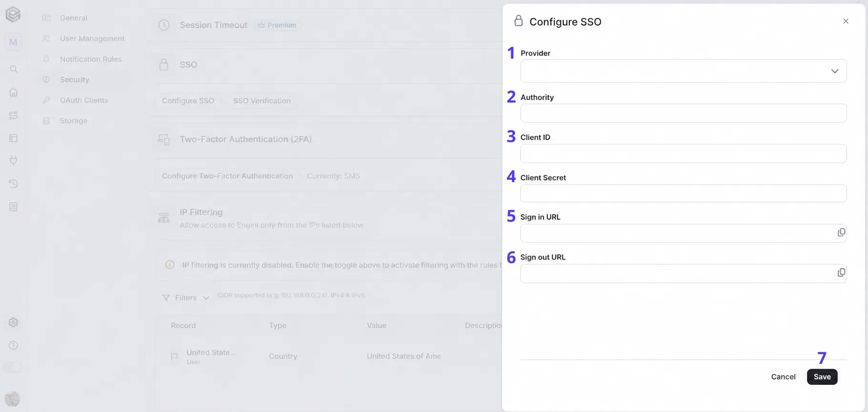Click the Premium badge beside Session Timeout
The image size is (868, 412).
point(277,25)
